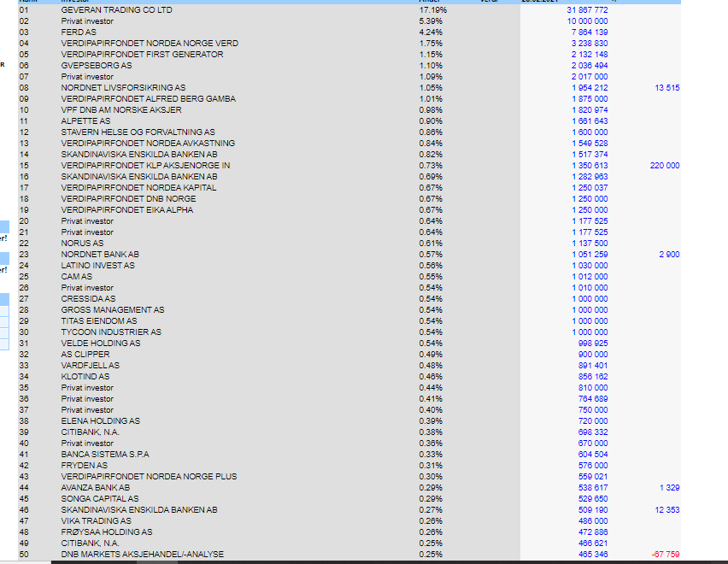
Task: Click change value 220 000
Action: pyautogui.click(x=665, y=166)
